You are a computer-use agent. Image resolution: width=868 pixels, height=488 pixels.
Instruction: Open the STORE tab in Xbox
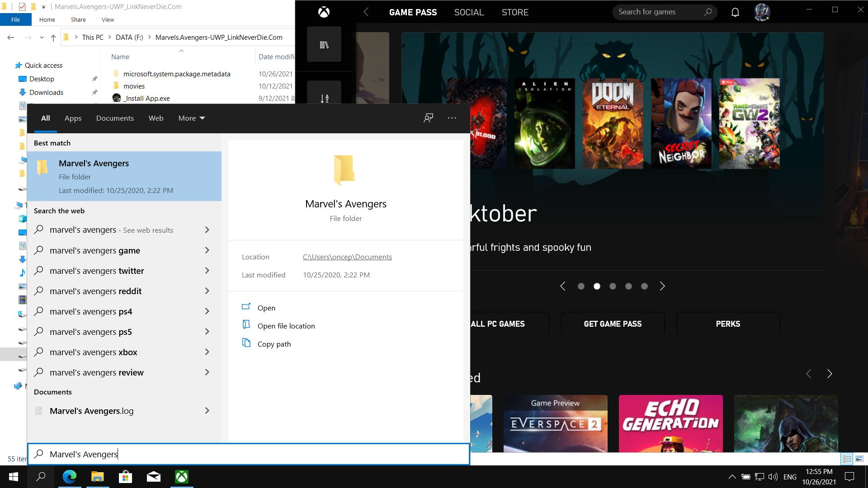tap(514, 12)
